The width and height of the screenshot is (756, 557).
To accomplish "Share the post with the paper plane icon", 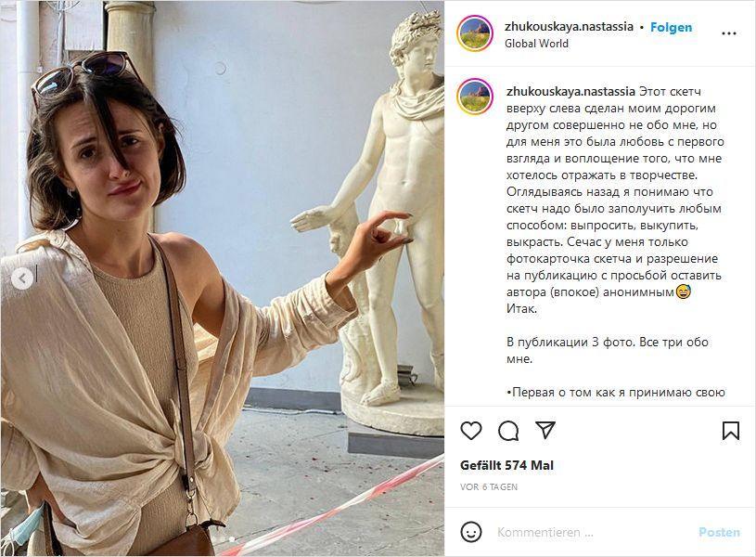I will point(545,430).
